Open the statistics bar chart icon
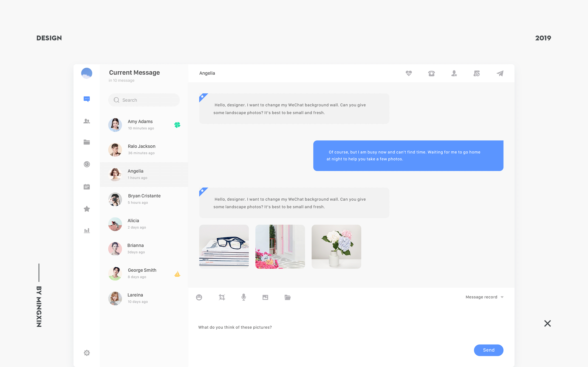 tap(87, 231)
